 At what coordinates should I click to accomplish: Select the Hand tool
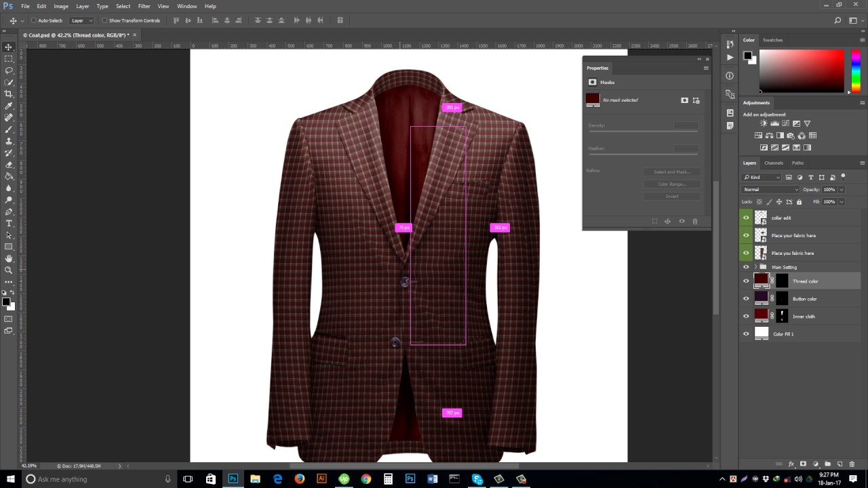(x=9, y=258)
